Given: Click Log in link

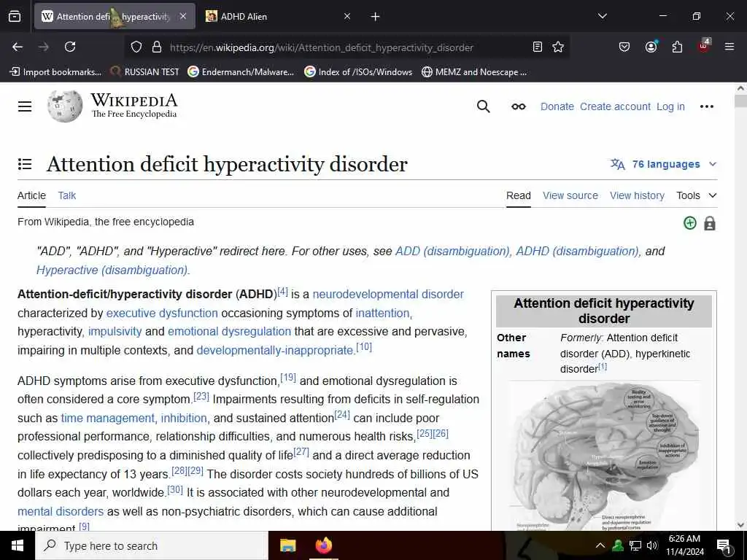Looking at the screenshot, I should click(x=670, y=106).
